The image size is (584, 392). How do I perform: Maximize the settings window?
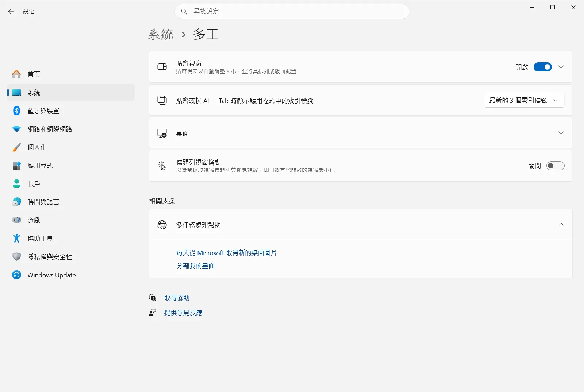(x=553, y=7)
